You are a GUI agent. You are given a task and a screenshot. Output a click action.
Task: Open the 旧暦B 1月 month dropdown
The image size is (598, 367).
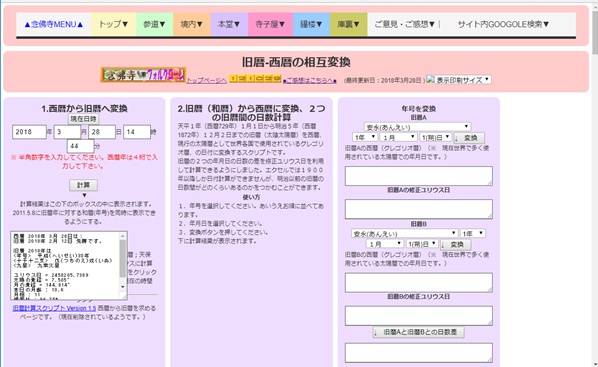click(385, 244)
